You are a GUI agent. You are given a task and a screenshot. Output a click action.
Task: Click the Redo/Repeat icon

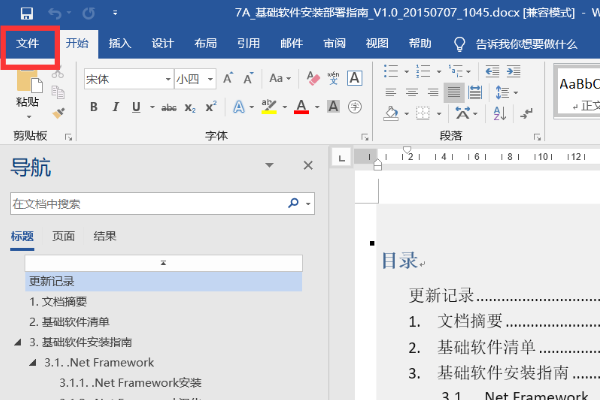click(89, 13)
